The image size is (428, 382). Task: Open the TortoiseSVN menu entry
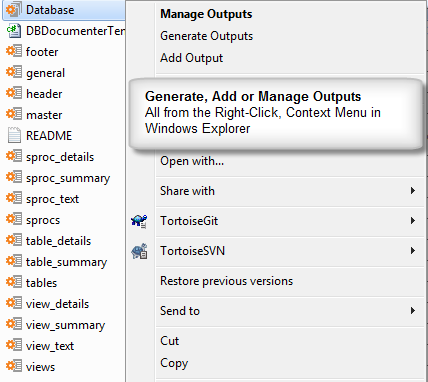pos(192,251)
